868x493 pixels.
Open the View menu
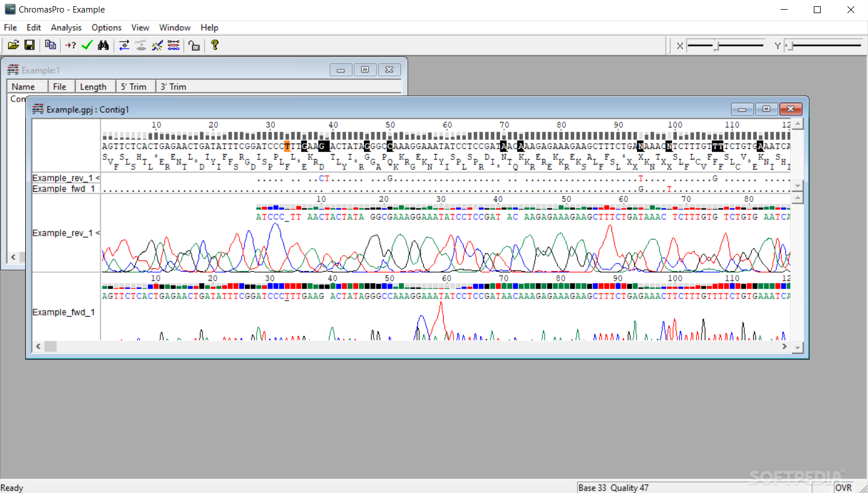click(140, 27)
